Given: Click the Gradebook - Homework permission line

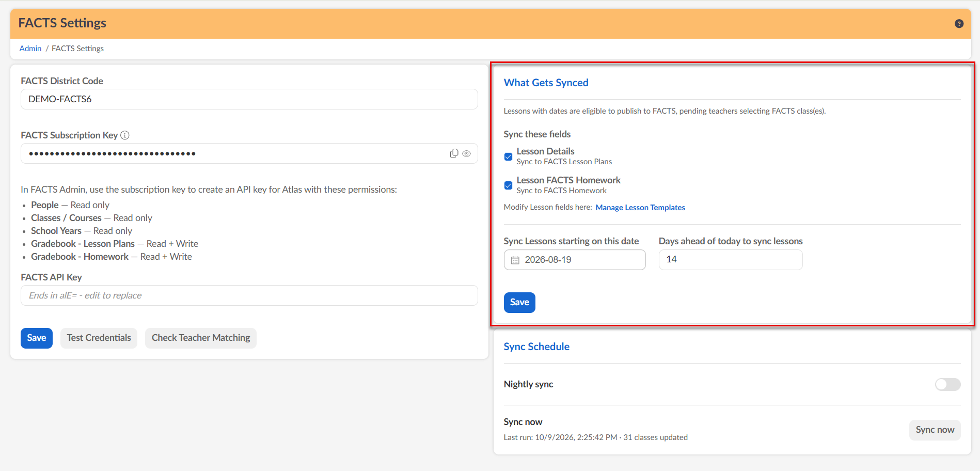Looking at the screenshot, I should 111,257.
